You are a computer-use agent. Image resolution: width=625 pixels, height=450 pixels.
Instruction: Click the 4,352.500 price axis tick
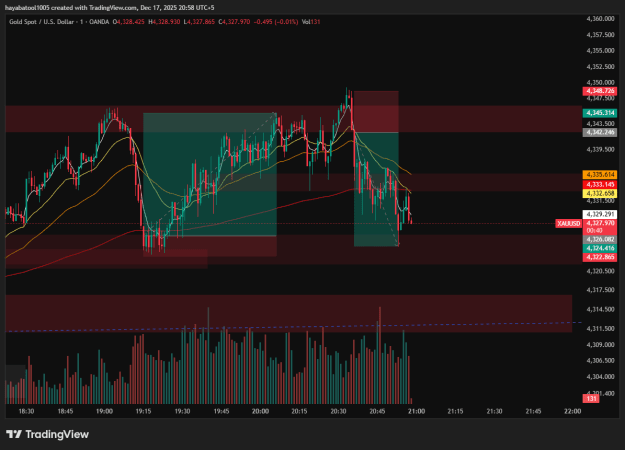point(600,67)
